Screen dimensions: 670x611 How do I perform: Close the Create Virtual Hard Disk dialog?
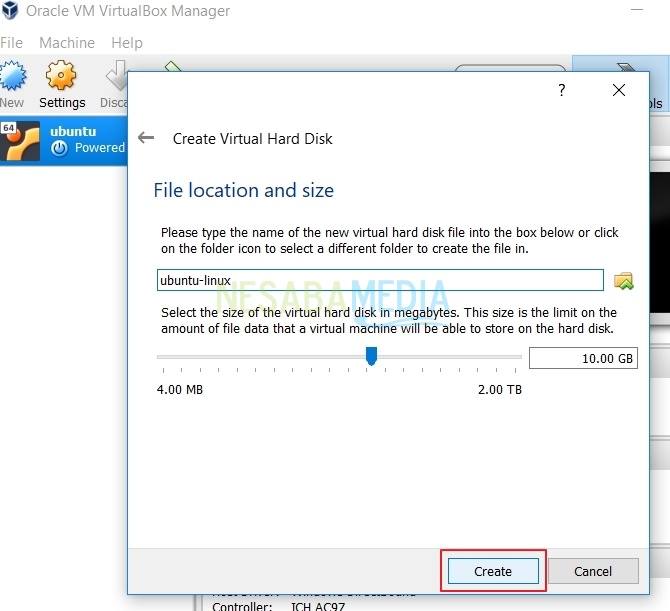click(619, 90)
